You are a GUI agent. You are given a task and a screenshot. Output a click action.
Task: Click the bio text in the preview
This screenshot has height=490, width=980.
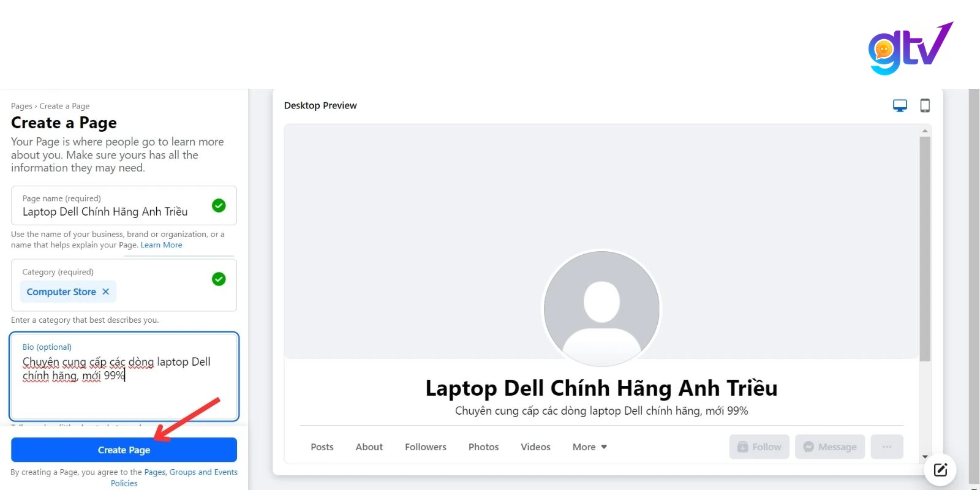[601, 411]
